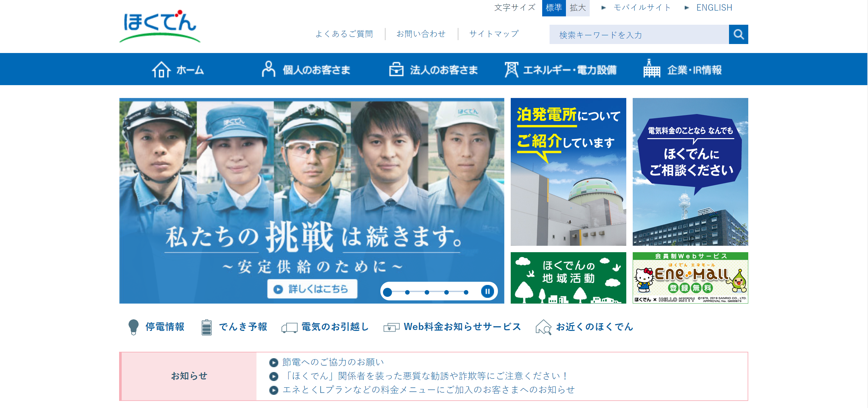Image resolution: width=868 pixels, height=408 pixels.
Task: Click the arrow bullet beside 節電へのご協力のお願い
Action: pos(273,362)
